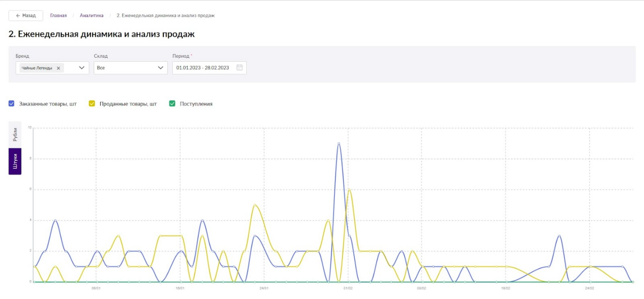The image size is (644, 299).
Task: Remove the Чайные Легенды brand tag
Action: (x=58, y=68)
